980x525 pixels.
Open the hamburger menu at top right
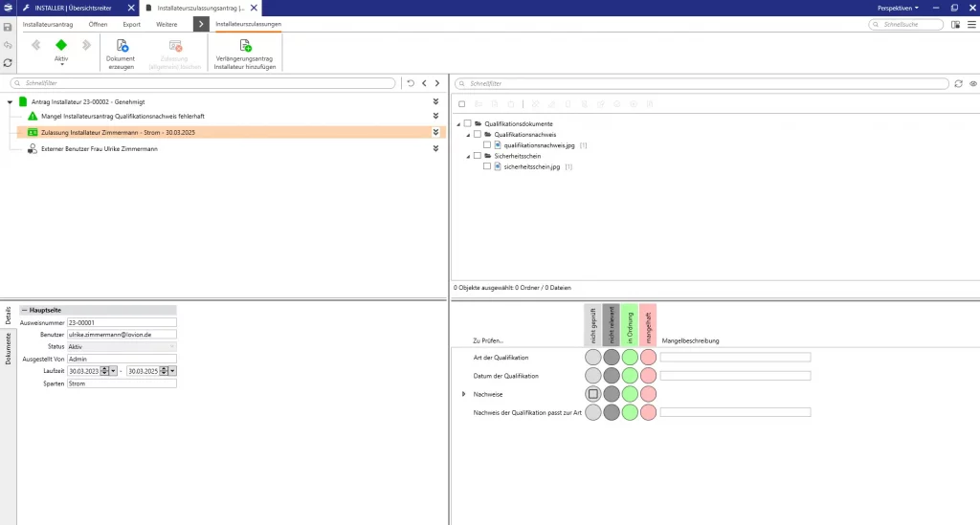pos(970,25)
